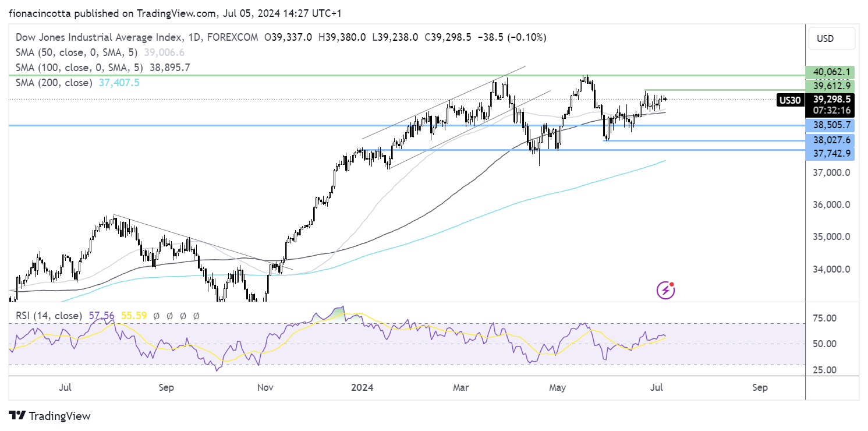Click the low price L39,238.0
This screenshot has width=868, height=431.
coord(394,37)
